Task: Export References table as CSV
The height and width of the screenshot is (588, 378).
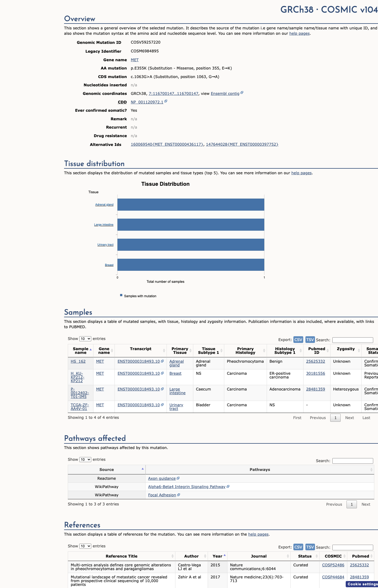Action: [298, 547]
